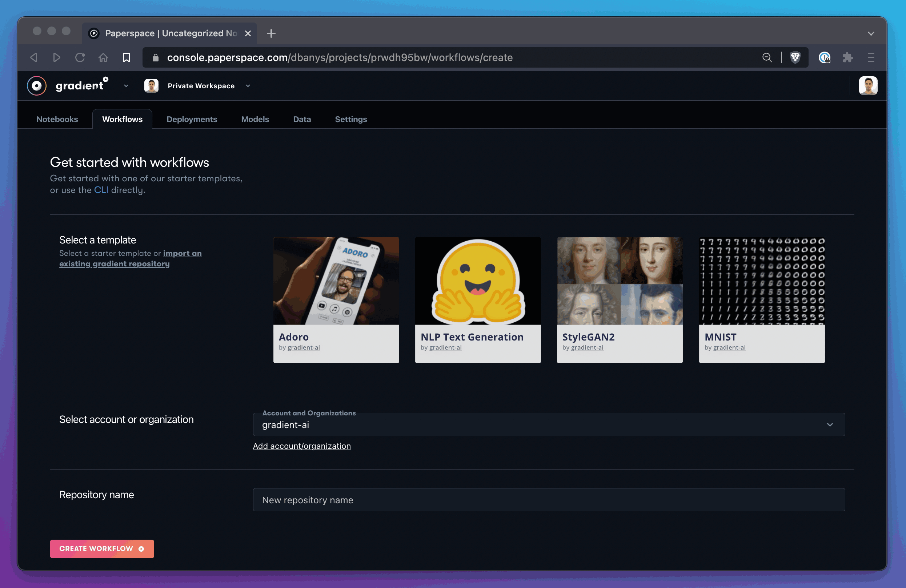Click the gradient logo icon
906x588 pixels.
(36, 85)
